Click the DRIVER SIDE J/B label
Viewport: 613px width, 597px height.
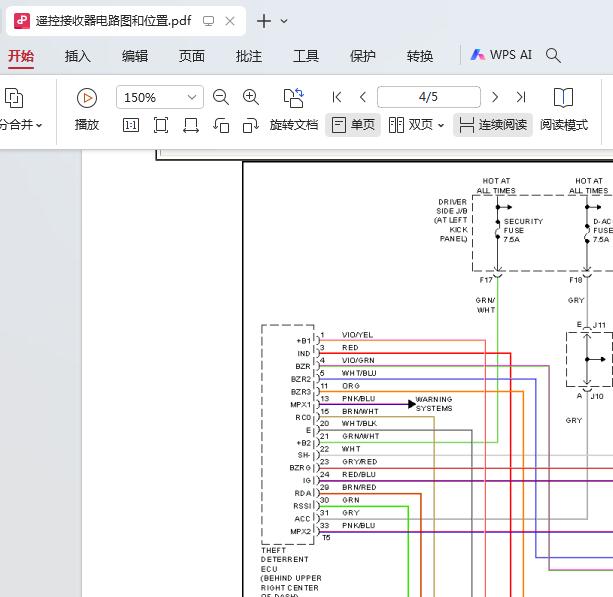pos(451,206)
